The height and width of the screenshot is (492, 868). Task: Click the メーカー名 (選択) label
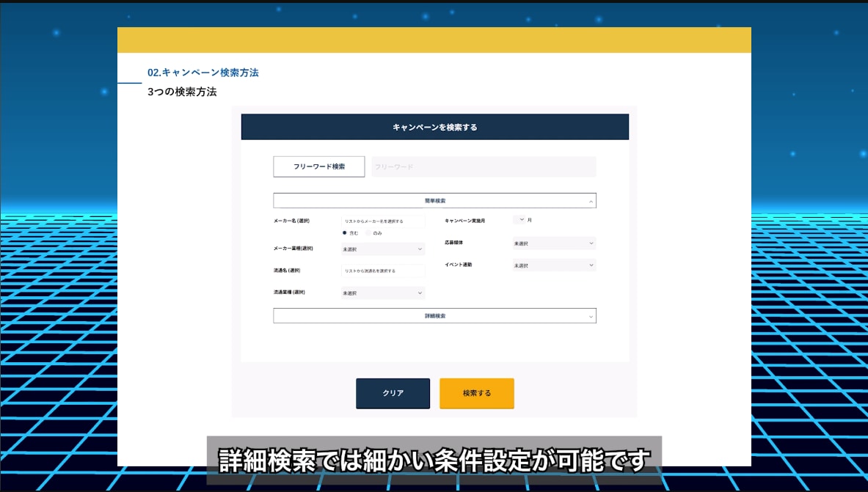click(291, 221)
